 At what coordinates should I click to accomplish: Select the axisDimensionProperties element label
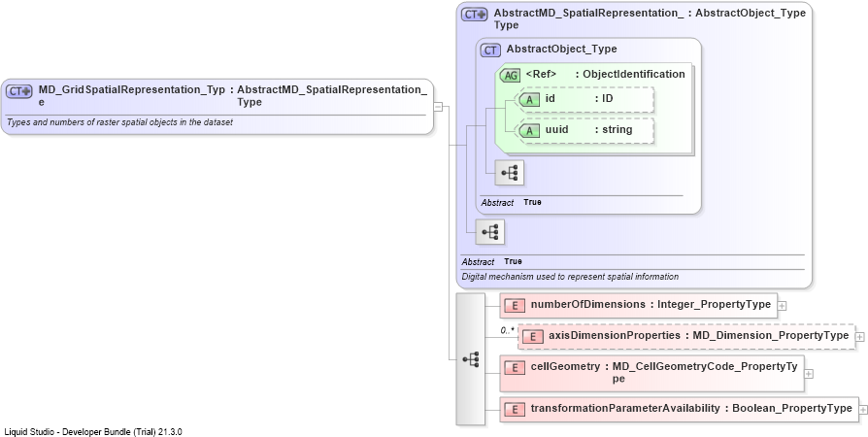point(615,335)
